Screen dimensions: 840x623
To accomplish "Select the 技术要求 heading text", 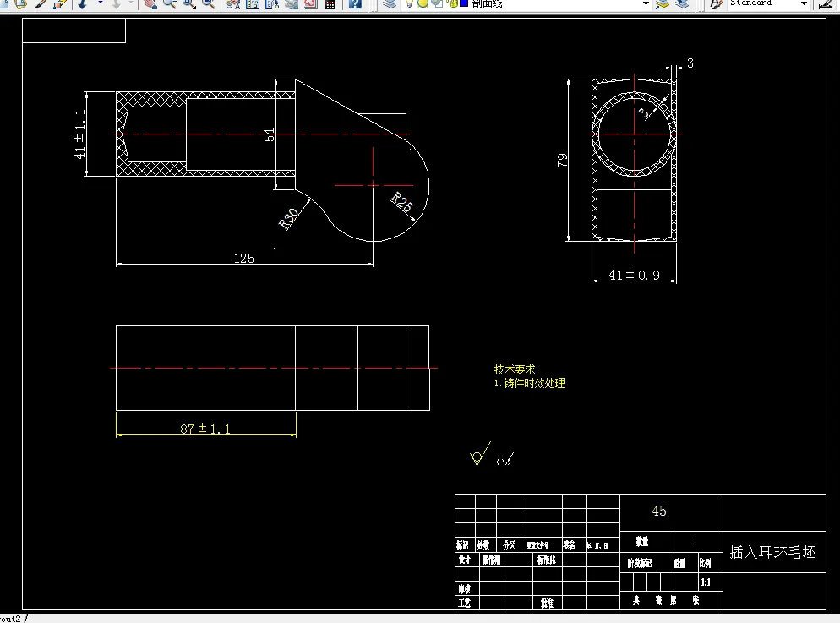I will coord(515,369).
